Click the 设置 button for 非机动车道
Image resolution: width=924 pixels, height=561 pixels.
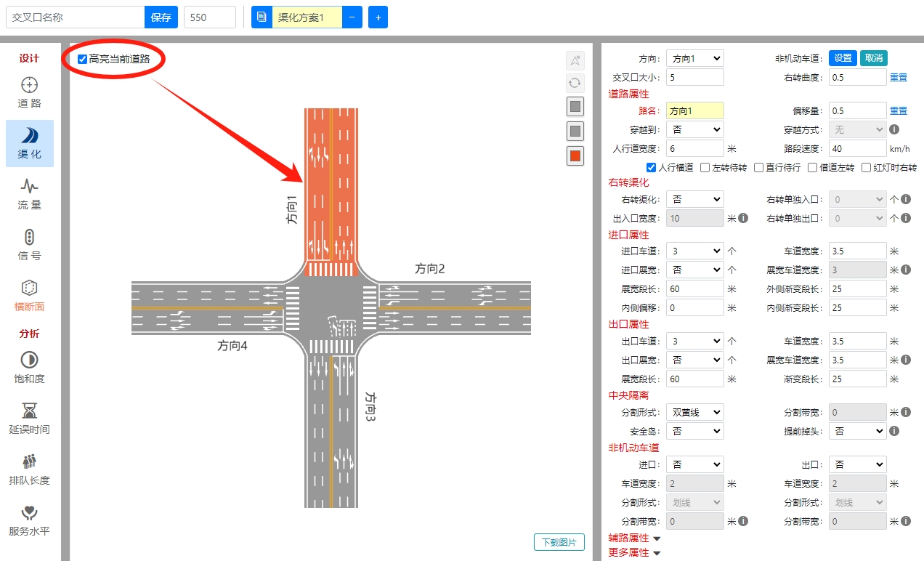[843, 58]
